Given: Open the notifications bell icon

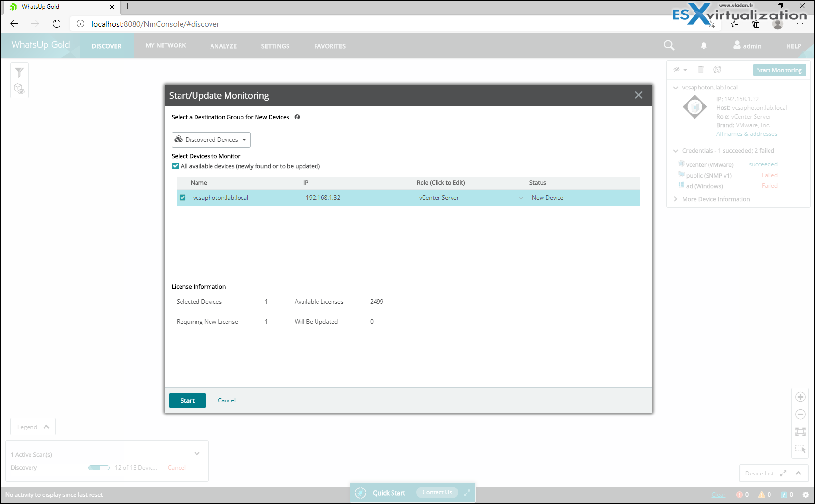Looking at the screenshot, I should coord(704,45).
